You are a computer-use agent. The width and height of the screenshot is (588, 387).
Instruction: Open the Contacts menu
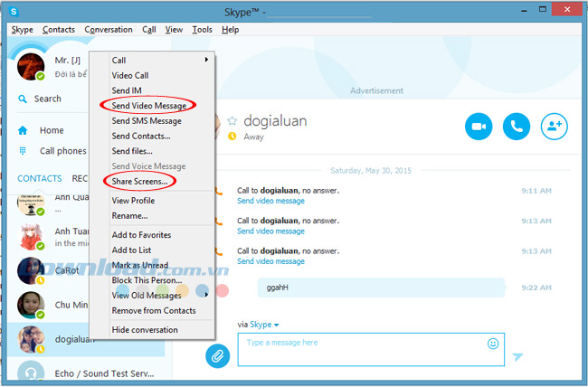(59, 30)
